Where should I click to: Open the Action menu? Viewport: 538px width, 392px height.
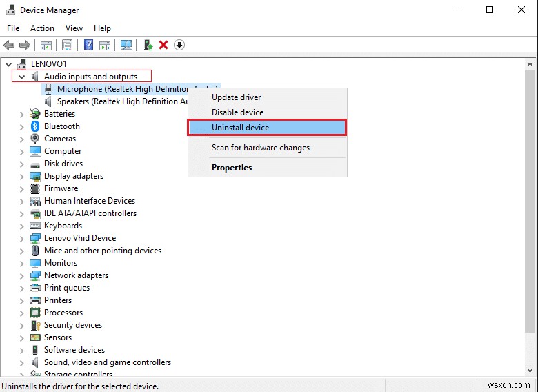[42, 28]
